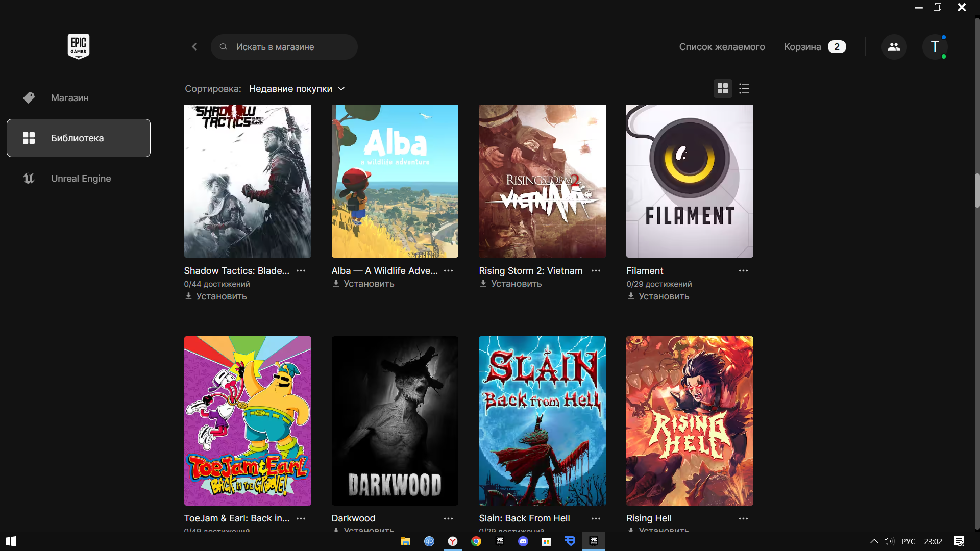Open Shadow Tactics cover thumbnail
This screenshot has width=980, height=551.
click(248, 181)
